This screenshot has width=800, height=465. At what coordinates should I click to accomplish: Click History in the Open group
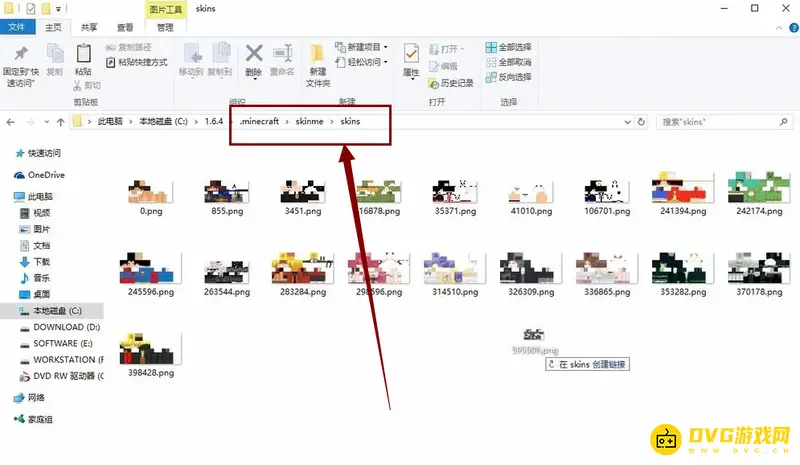[x=450, y=83]
